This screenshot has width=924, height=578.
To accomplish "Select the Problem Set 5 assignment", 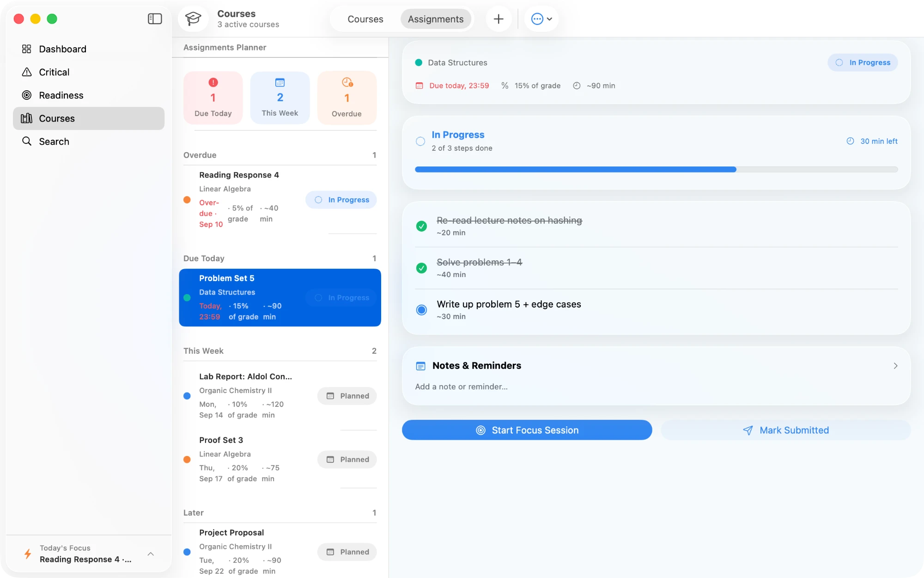I will point(280,297).
